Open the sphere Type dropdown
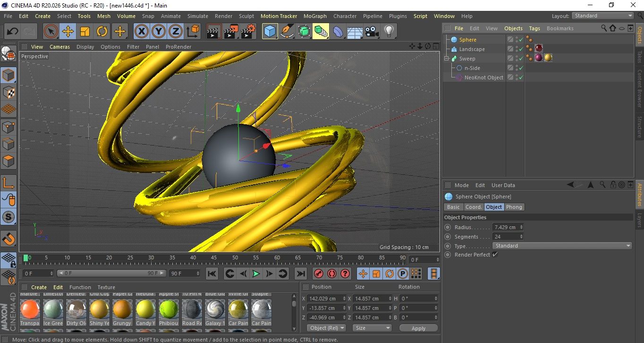This screenshot has width=644, height=343. [x=562, y=246]
